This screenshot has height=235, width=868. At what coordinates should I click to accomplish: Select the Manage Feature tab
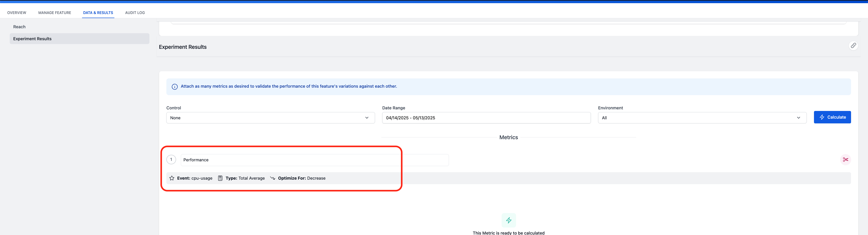54,12
